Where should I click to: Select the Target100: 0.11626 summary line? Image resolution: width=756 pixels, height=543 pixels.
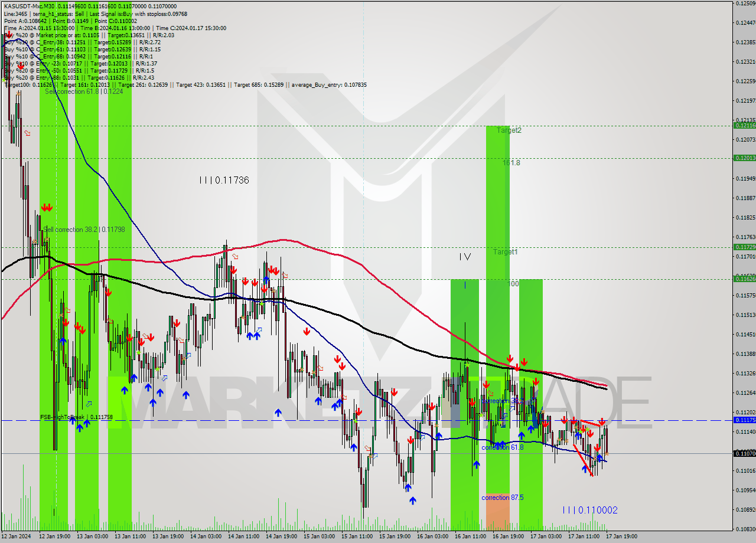[185, 84]
